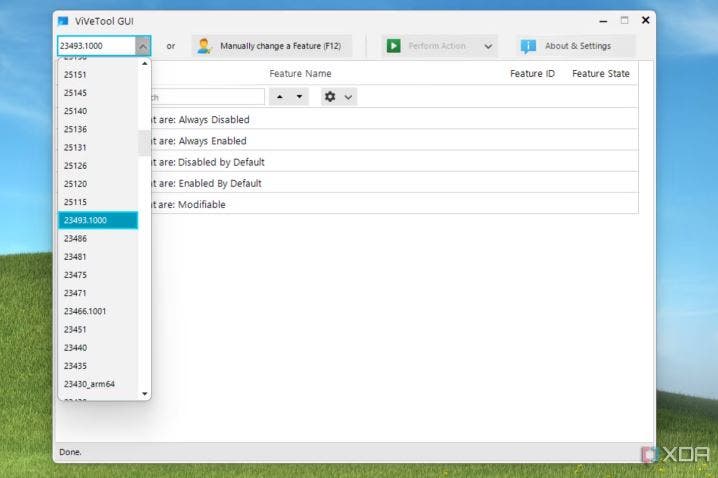Minimize the ViVeTool GUI window
Screen dimensions: 718x478
603,21
